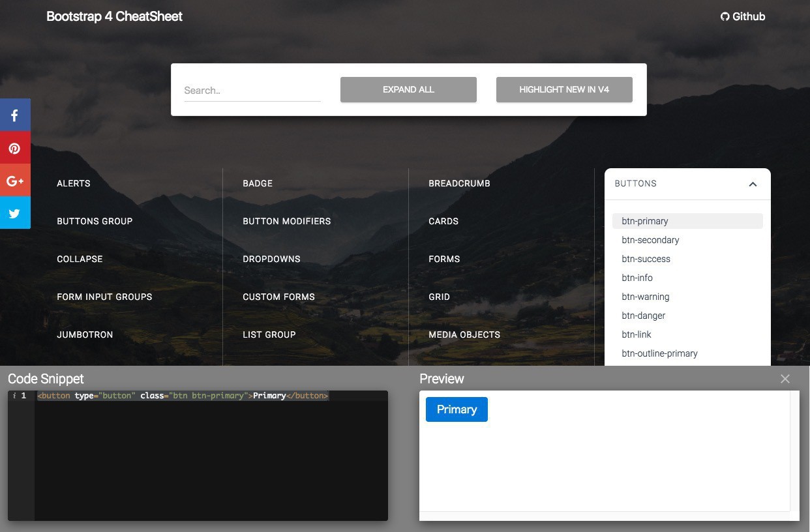Viewport: 810px width, 532px height.
Task: Expand the Alerts category
Action: click(x=74, y=183)
